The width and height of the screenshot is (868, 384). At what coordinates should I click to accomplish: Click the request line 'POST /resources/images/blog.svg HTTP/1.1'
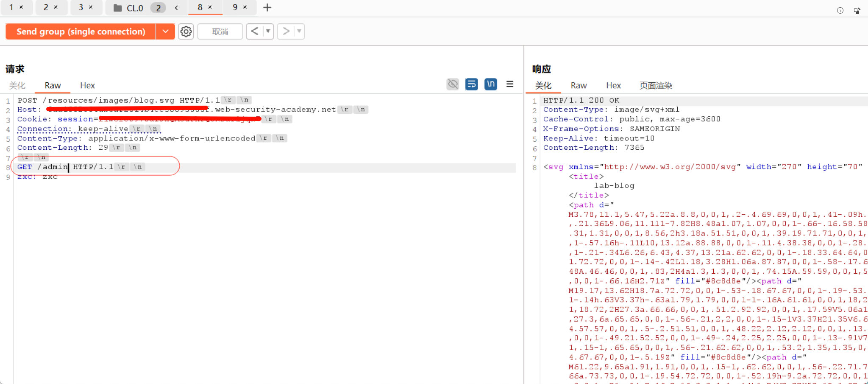pos(119,100)
